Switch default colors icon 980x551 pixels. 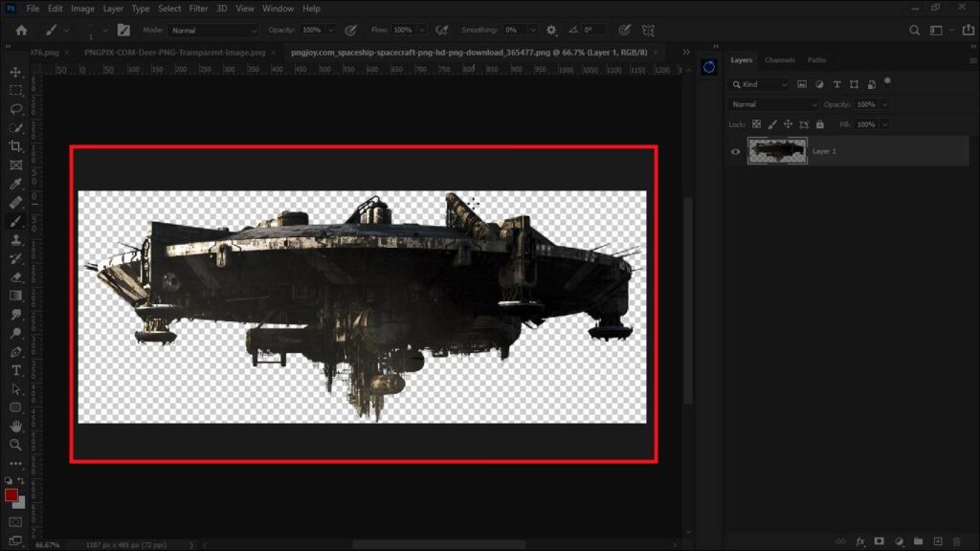click(x=8, y=480)
